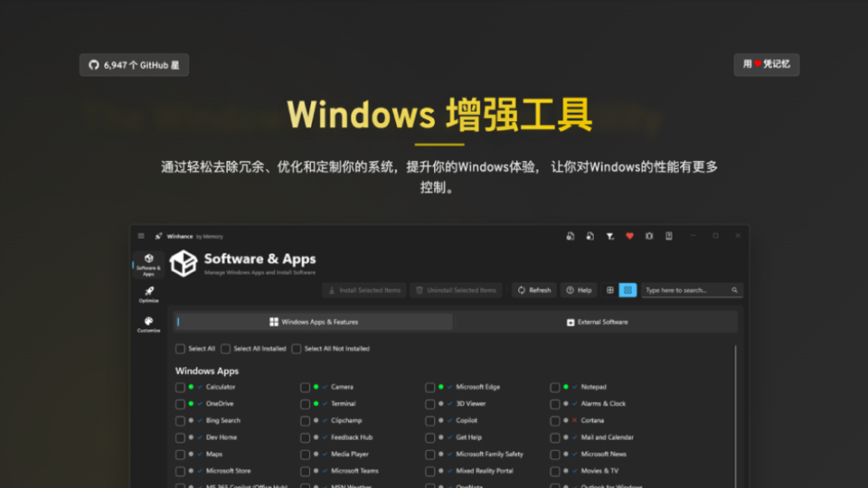Click the red X icon beside Cortana
Screen dimensions: 868x488
pos(575,420)
